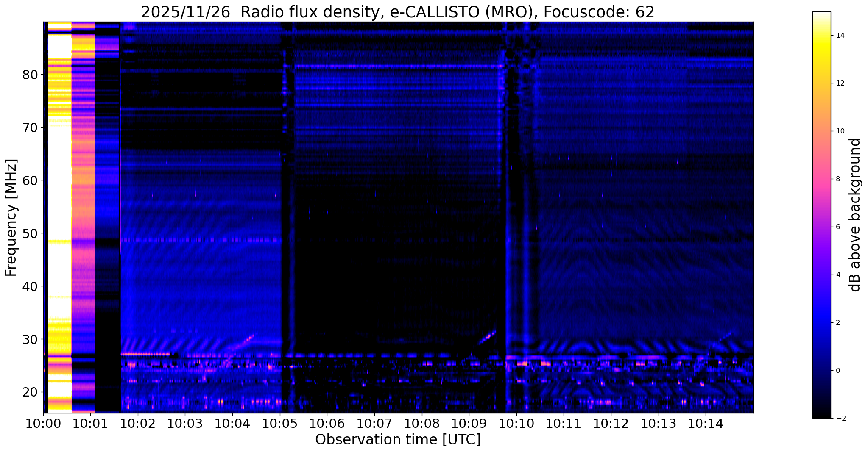868x452 pixels.
Task: Click the colorbar tick label 10
Action: point(840,131)
